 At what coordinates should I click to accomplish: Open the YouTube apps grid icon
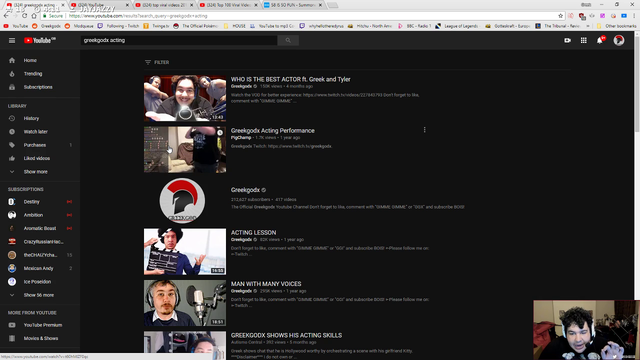(x=584, y=40)
